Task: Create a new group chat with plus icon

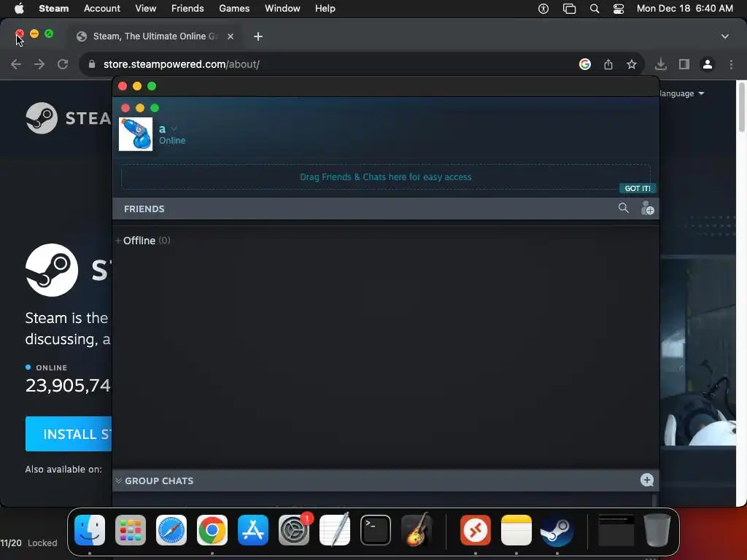Action: coord(646,480)
